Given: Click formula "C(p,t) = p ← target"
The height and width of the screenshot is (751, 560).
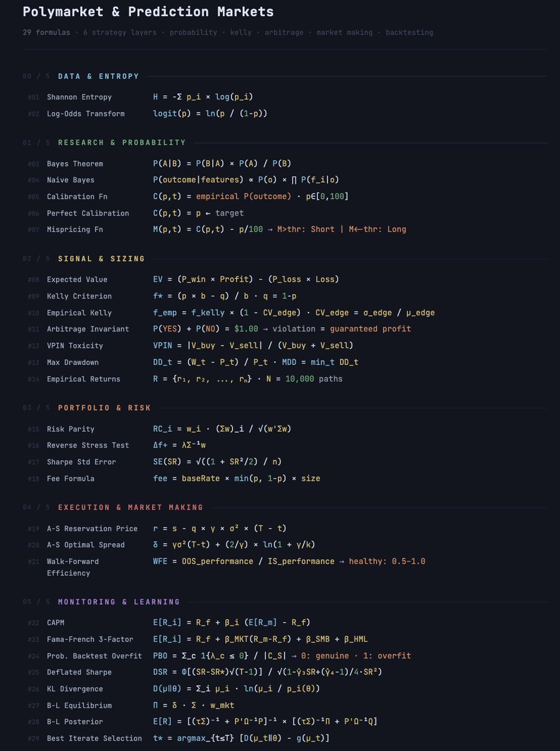Looking at the screenshot, I should 198,213.
